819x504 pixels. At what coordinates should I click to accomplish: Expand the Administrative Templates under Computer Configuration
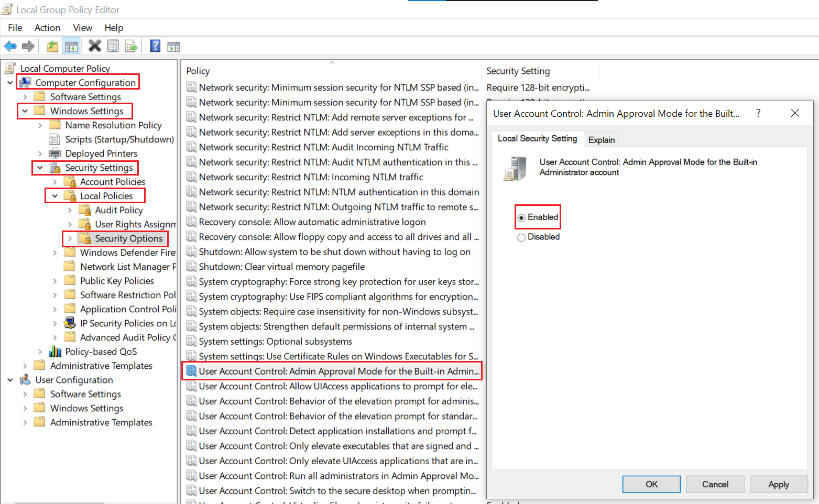(25, 366)
